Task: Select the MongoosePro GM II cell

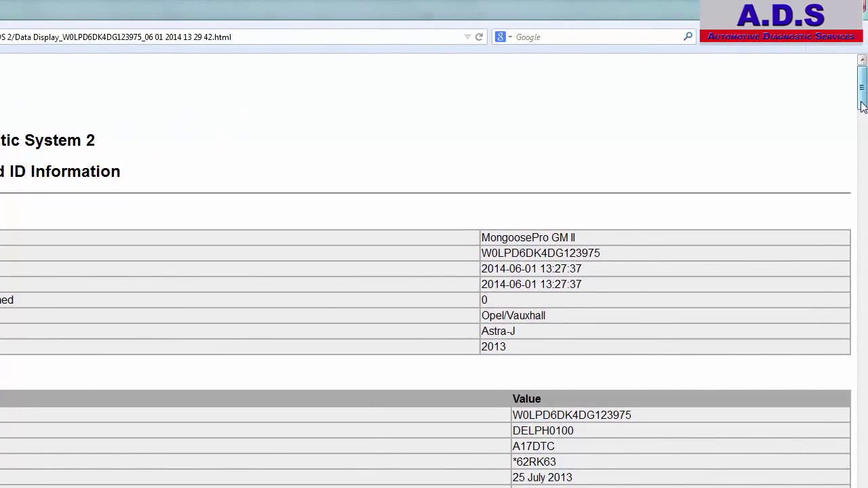Action: (665, 237)
